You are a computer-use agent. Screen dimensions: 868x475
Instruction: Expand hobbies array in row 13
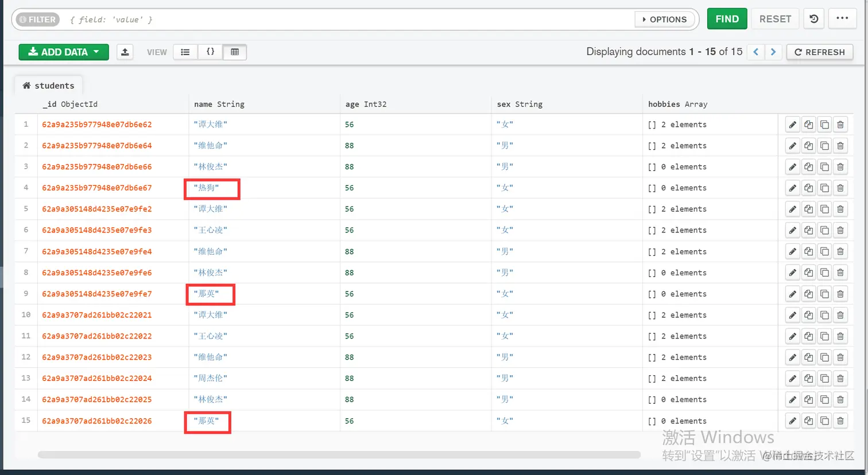pyautogui.click(x=677, y=379)
